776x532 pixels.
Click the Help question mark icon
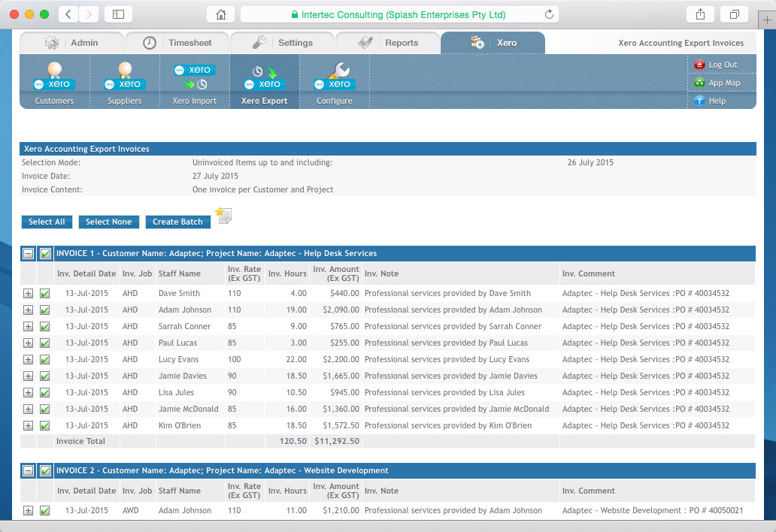tap(699, 101)
